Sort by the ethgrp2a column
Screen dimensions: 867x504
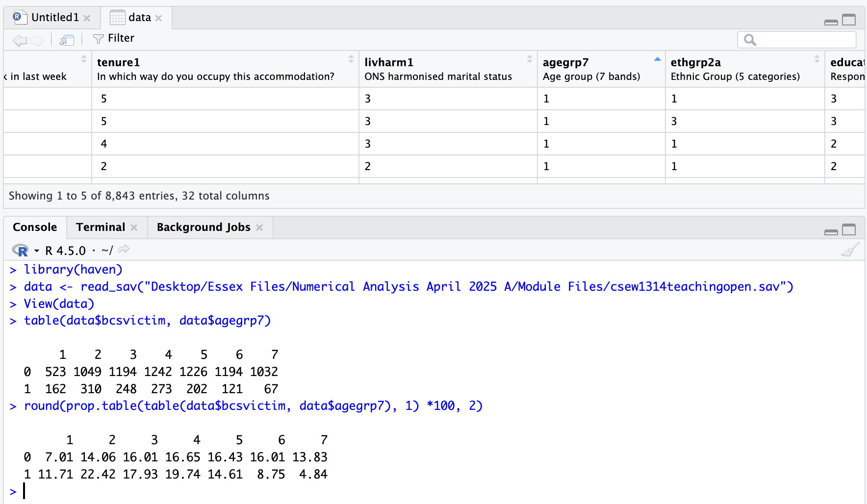pyautogui.click(x=816, y=59)
